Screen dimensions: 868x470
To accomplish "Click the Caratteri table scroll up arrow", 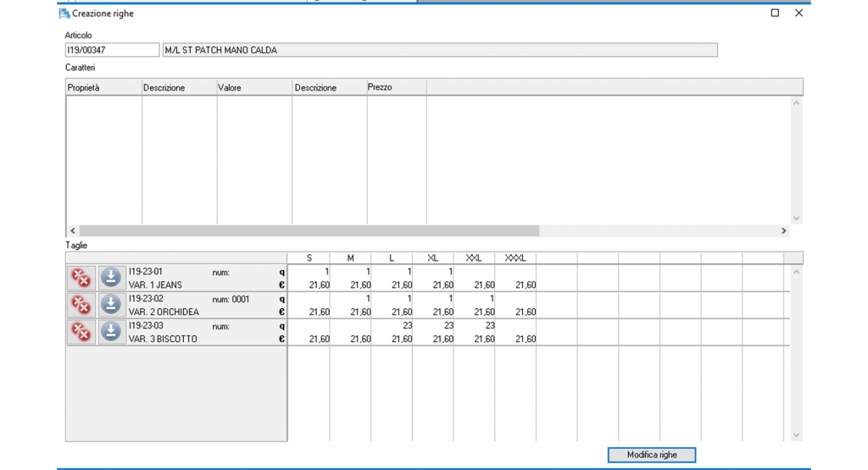I will pos(796,102).
